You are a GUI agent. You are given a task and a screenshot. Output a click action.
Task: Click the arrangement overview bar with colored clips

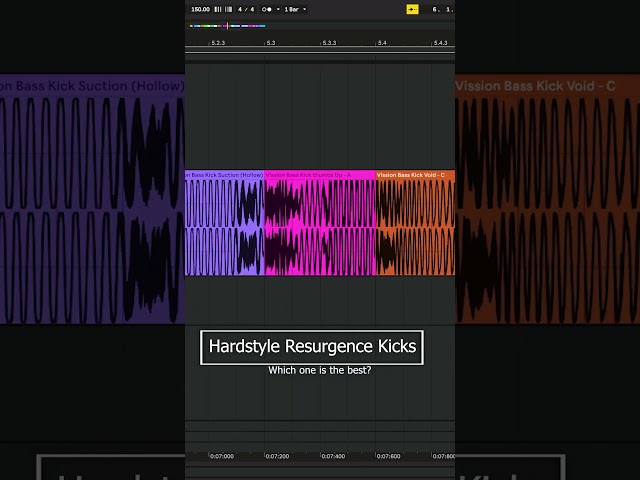(x=227, y=26)
